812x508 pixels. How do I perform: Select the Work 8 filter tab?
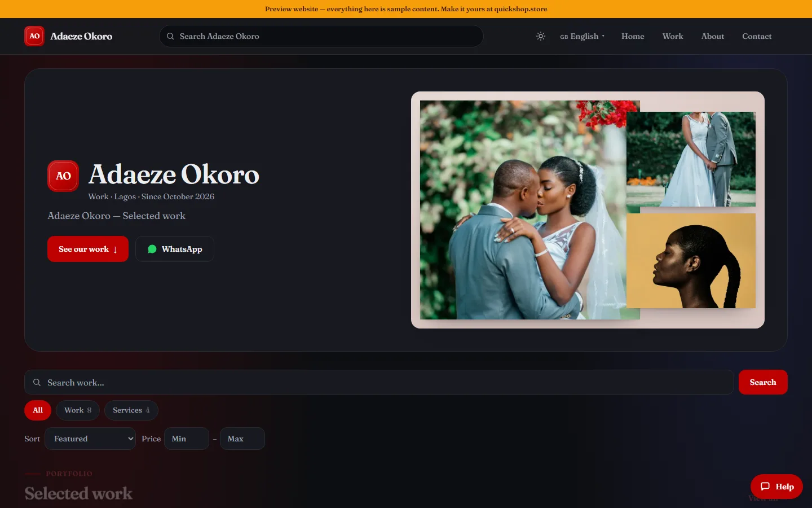[x=78, y=410]
